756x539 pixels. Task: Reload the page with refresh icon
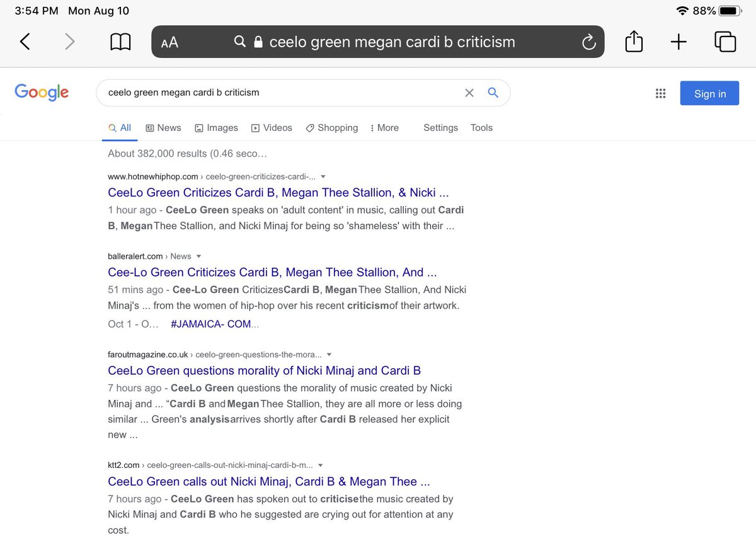click(x=588, y=42)
